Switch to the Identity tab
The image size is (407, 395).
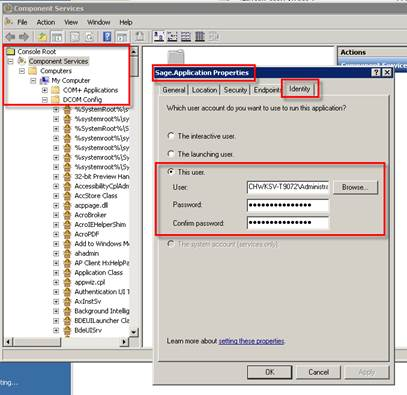299,89
